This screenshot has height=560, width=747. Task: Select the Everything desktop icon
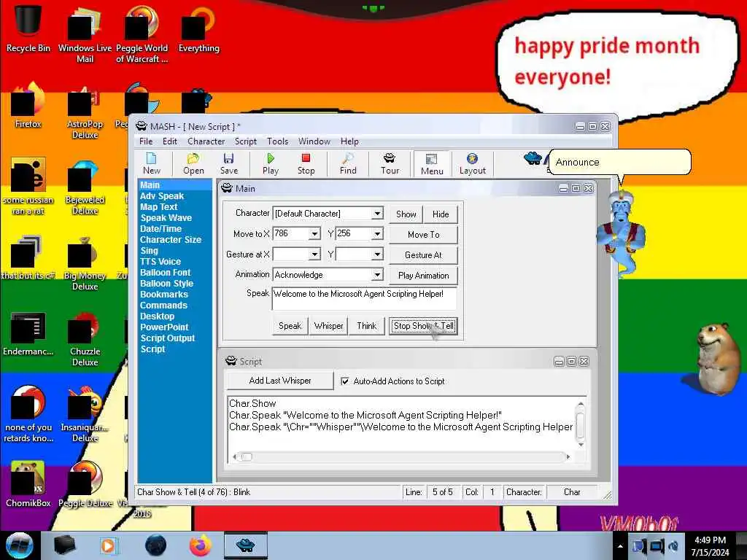coord(198,29)
